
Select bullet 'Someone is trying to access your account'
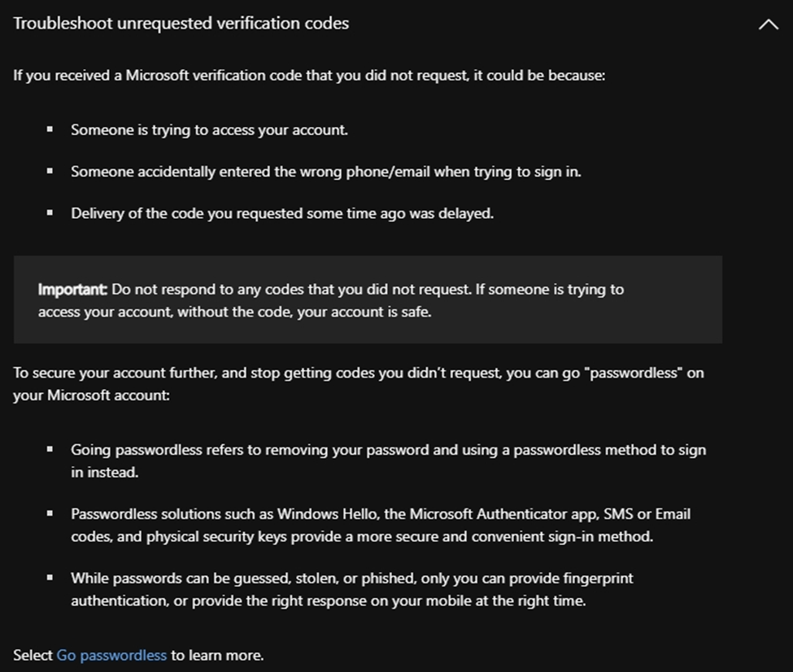tap(209, 130)
